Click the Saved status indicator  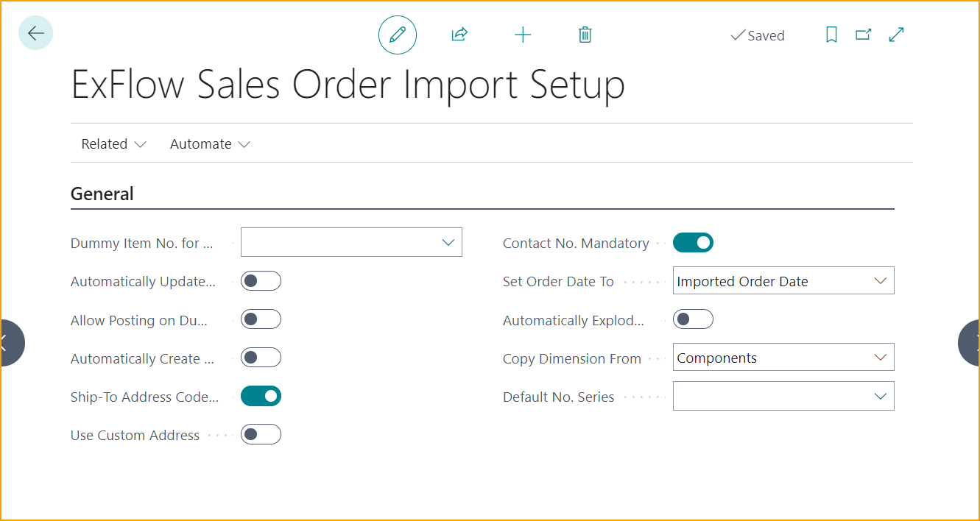pos(758,35)
